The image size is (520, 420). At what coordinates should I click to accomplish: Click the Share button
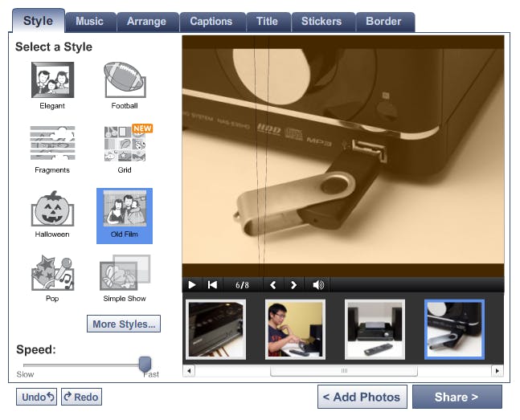point(457,397)
